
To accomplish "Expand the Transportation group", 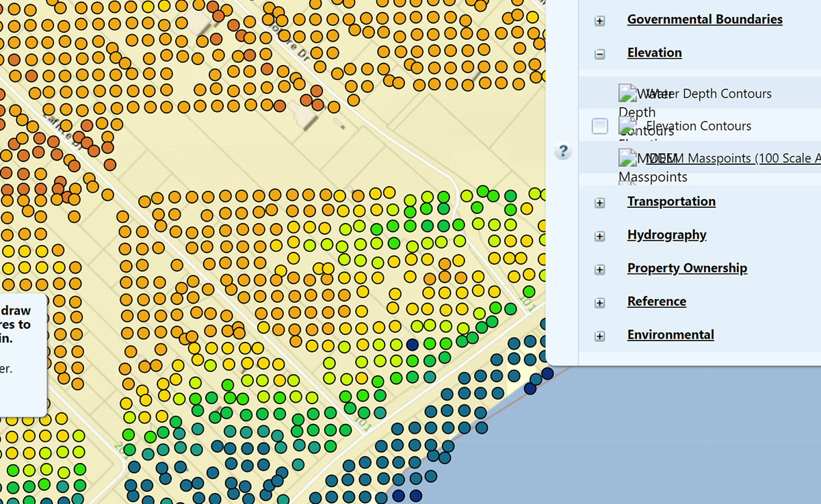I will (599, 202).
